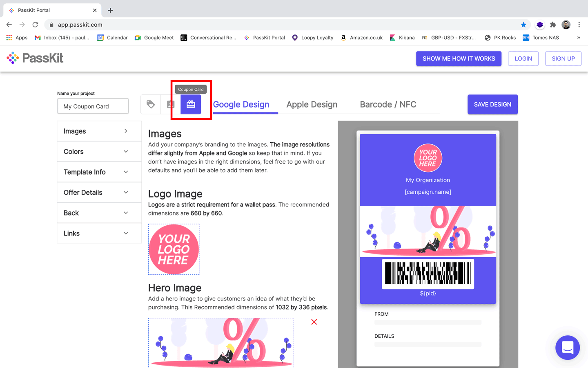Open PK Rocks bookmark

(500, 38)
